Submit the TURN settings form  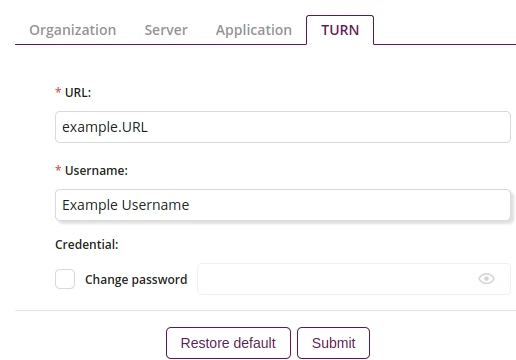tap(333, 343)
